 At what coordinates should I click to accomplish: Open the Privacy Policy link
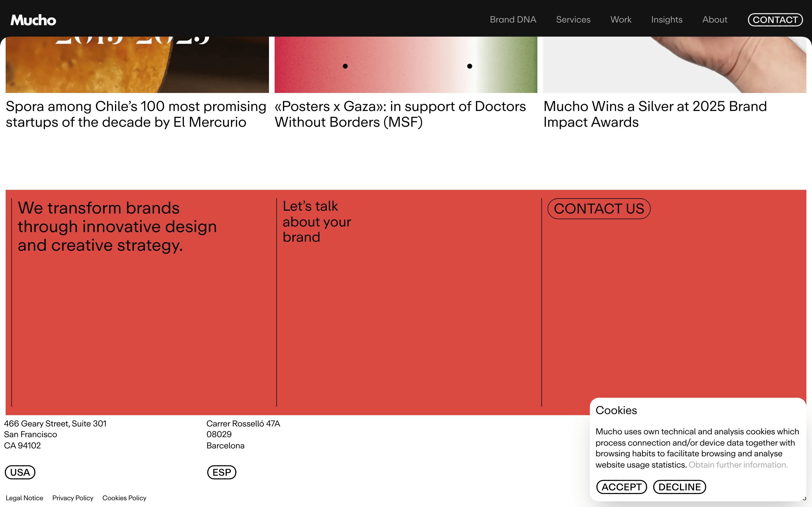pyautogui.click(x=73, y=498)
